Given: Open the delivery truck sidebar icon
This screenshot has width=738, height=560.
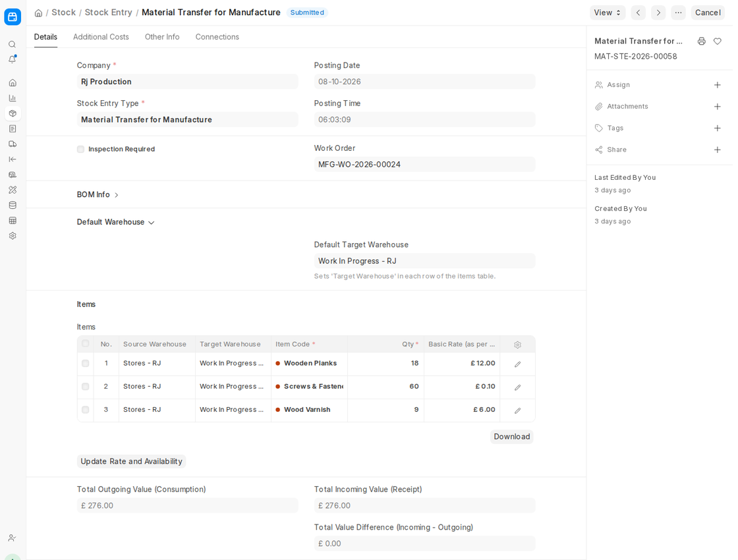Looking at the screenshot, I should (x=13, y=144).
